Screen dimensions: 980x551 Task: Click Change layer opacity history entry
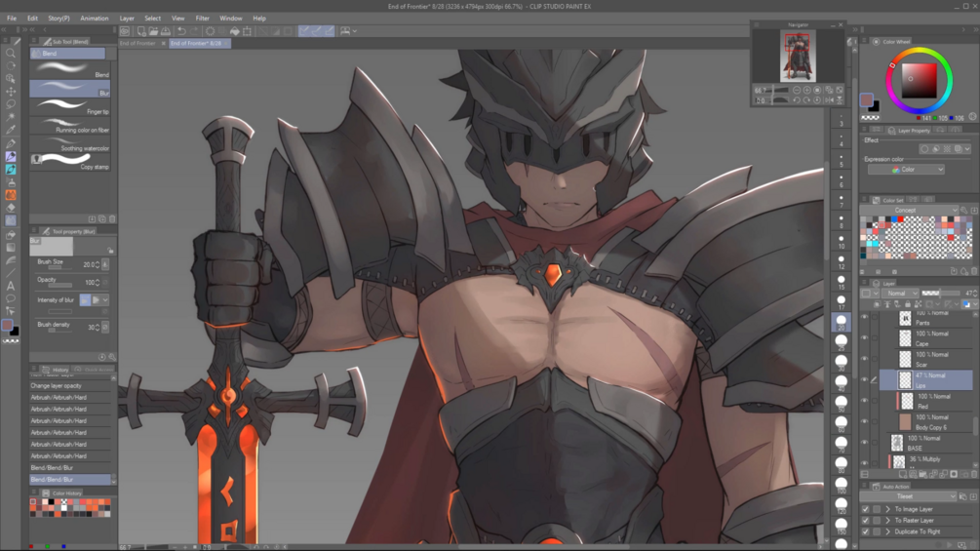(70, 386)
